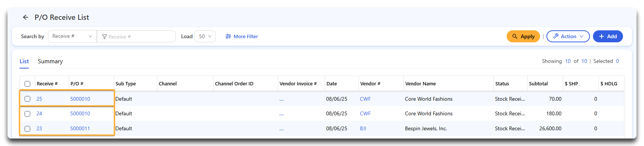Viewport: 644px width, 146px height.
Task: Click the Receive # search input field
Action: (x=136, y=36)
